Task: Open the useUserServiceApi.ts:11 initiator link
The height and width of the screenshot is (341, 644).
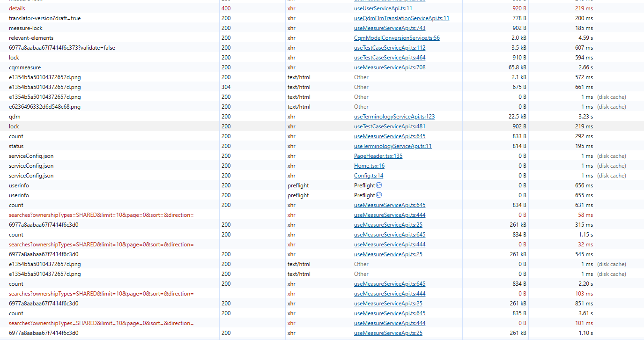Action: [x=383, y=8]
